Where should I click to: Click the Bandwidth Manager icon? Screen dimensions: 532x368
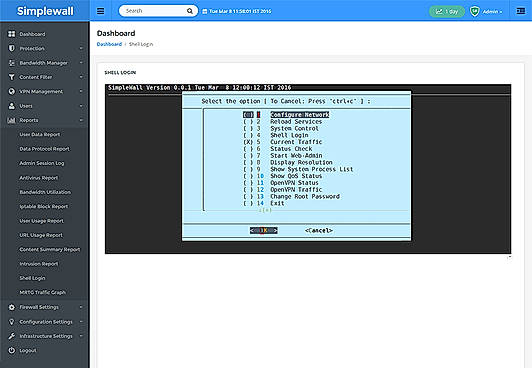(x=12, y=63)
